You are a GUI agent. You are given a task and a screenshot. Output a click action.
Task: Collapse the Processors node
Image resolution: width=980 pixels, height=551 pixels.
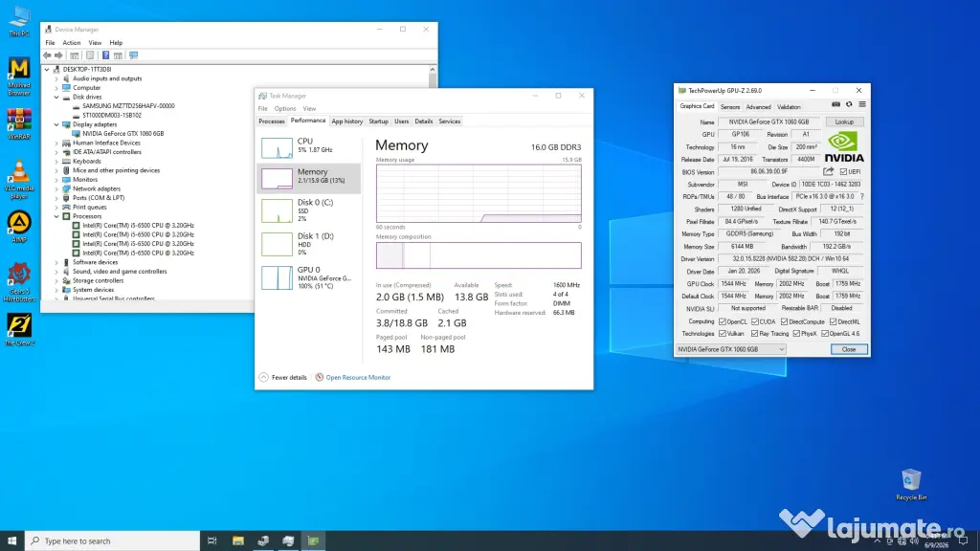tap(56, 216)
